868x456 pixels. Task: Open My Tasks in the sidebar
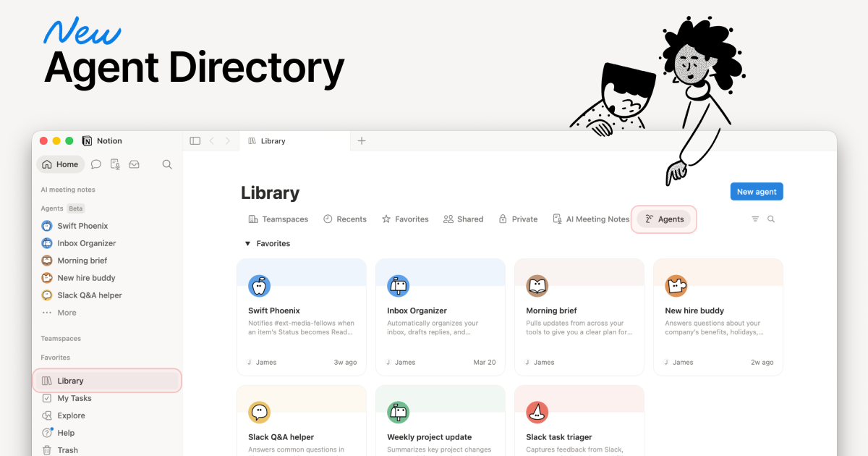tap(75, 398)
